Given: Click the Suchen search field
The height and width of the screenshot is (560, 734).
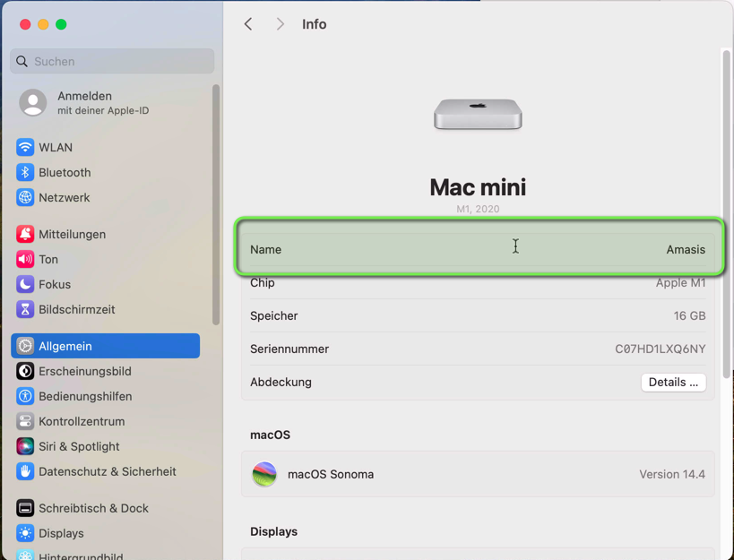Looking at the screenshot, I should (x=112, y=61).
